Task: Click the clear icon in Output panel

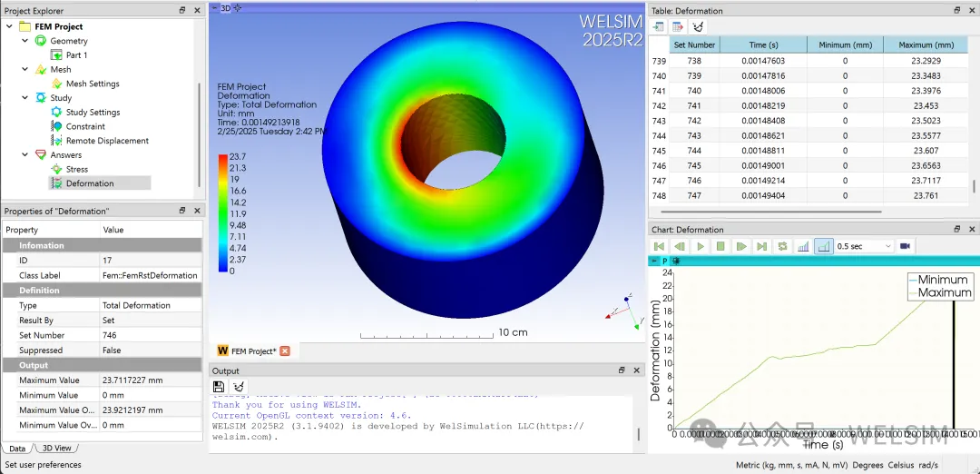Action: tap(238, 387)
